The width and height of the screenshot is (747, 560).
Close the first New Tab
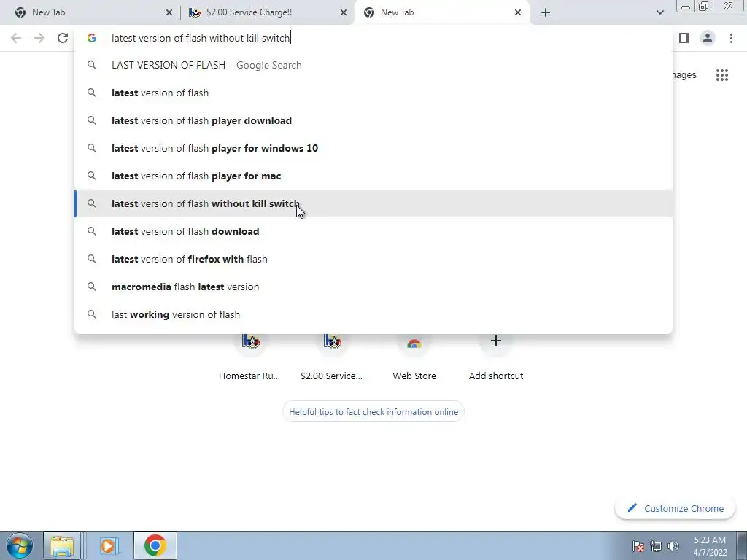coord(169,12)
